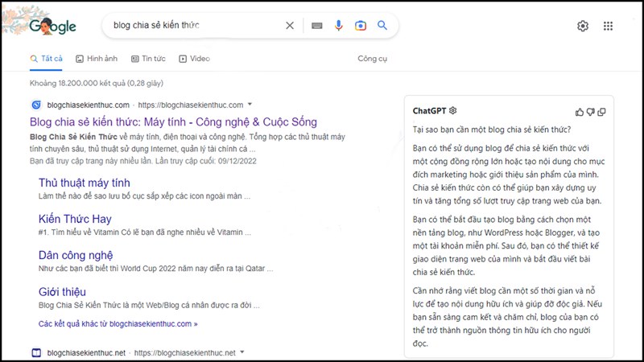Click the snippet line about Vitamin
The width and height of the screenshot is (644, 362).
(145, 232)
